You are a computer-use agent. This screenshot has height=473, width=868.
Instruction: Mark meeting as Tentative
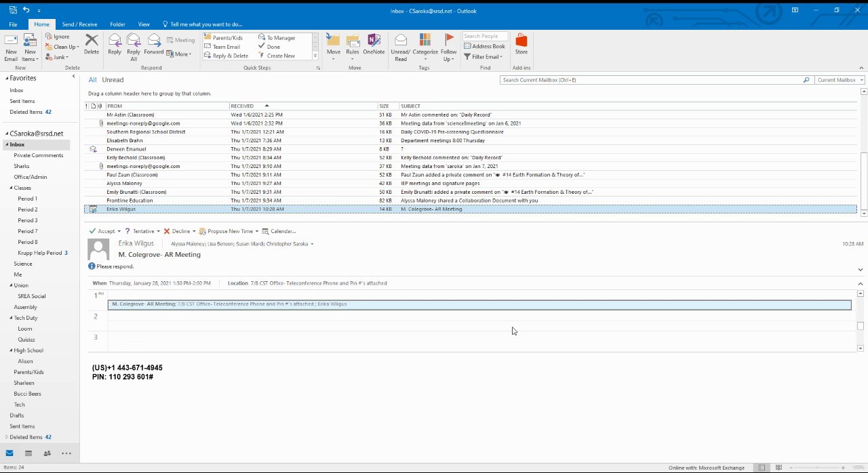tap(142, 231)
